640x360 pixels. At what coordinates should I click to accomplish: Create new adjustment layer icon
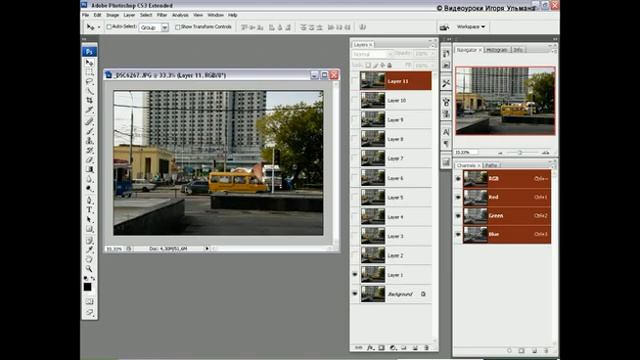tap(393, 348)
